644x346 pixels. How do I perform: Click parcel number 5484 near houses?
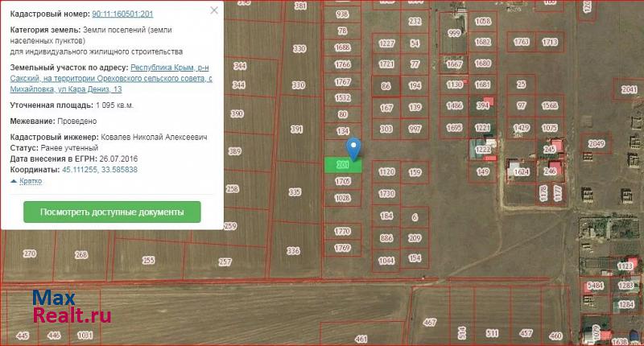pyautogui.click(x=595, y=286)
